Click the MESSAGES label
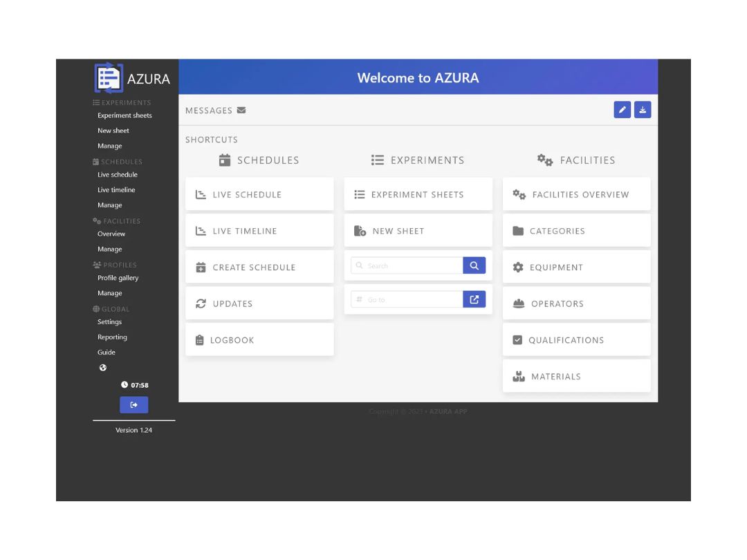The height and width of the screenshot is (560, 747). pos(209,111)
